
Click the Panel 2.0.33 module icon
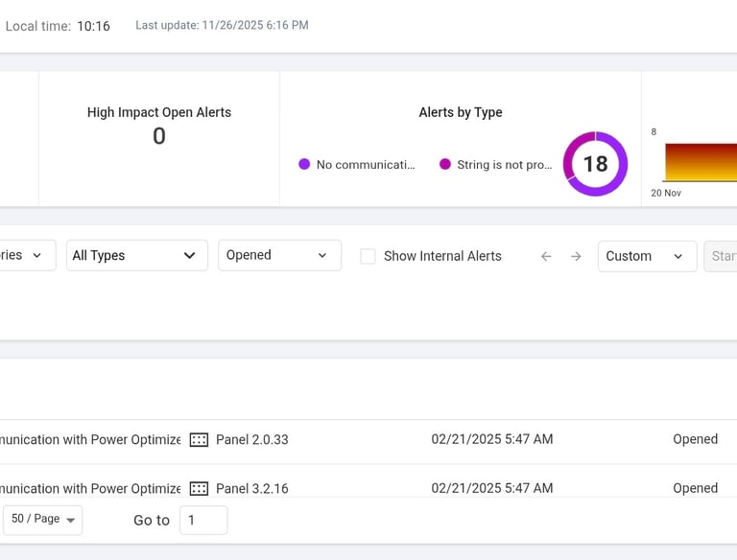click(x=199, y=440)
